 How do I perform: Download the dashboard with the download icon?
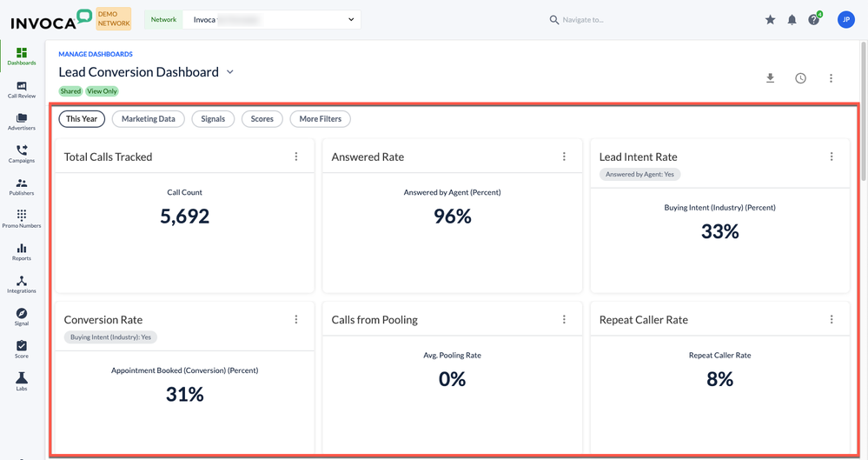(770, 78)
